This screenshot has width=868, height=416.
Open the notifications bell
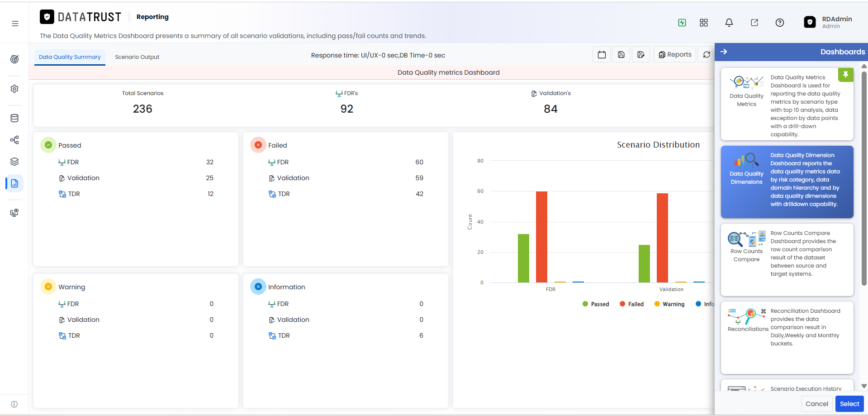tap(729, 23)
